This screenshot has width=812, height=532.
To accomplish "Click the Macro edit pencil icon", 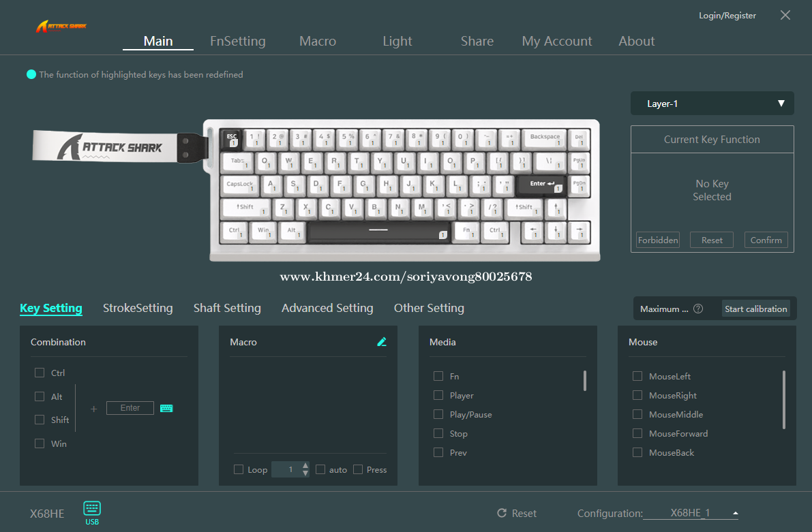I will click(382, 342).
